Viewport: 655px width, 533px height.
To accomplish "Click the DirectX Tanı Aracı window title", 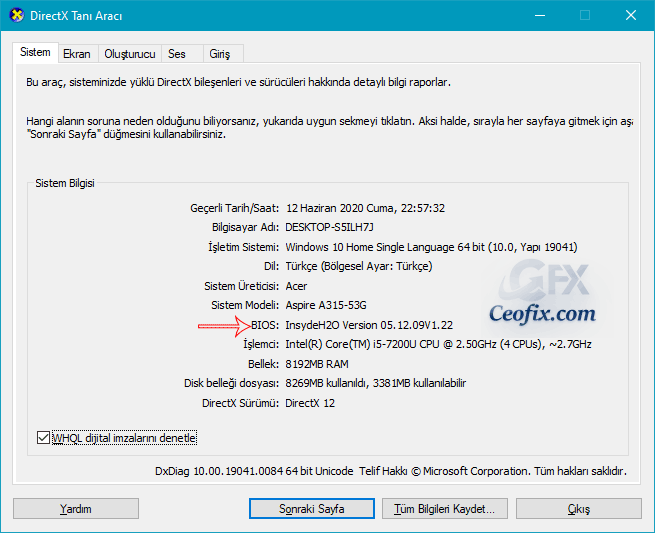I will tap(76, 16).
